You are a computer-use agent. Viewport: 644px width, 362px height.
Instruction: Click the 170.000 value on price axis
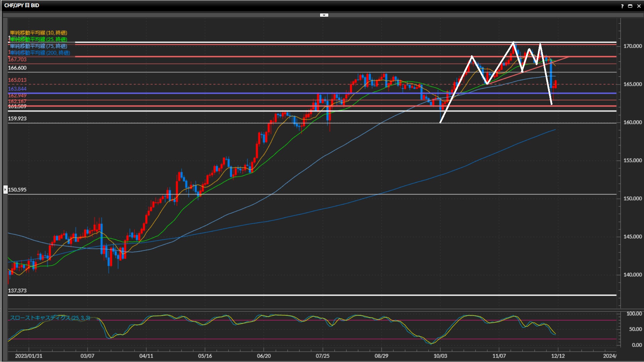click(632, 46)
